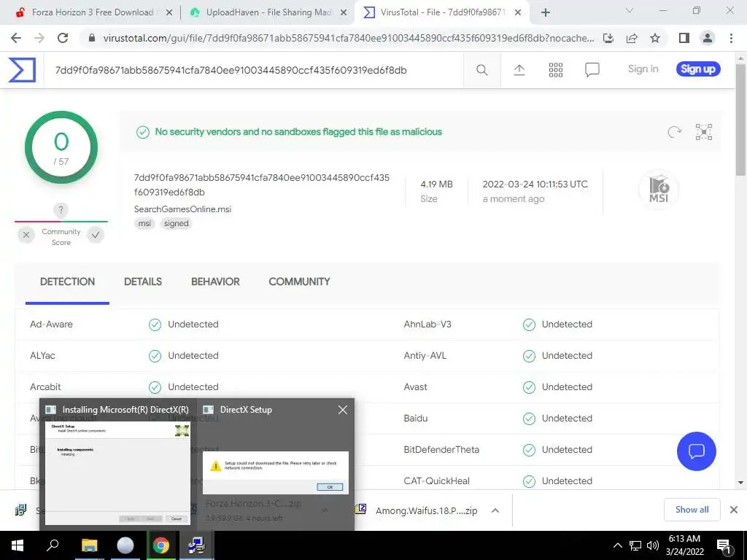Switch to DETECTION tab
747x560 pixels.
click(x=67, y=281)
